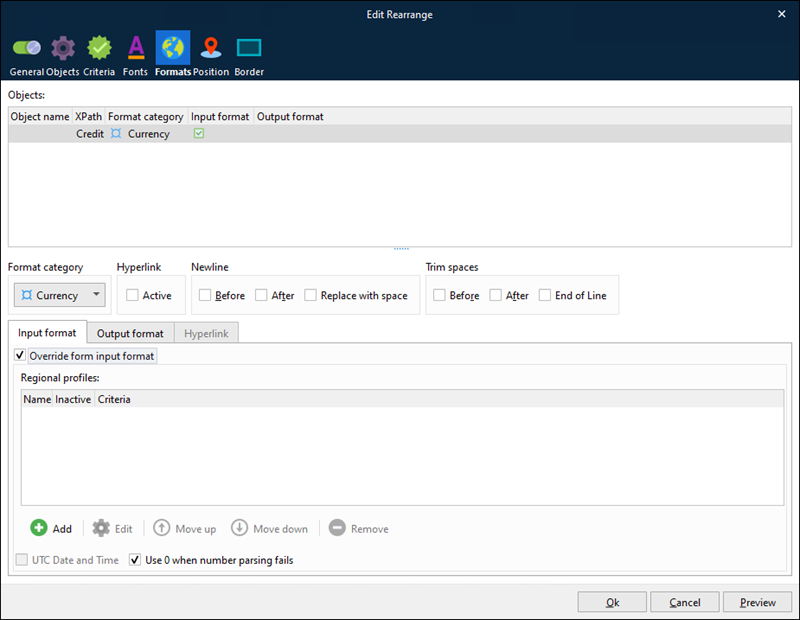
Task: Open the Border rectangle icon
Action: click(x=249, y=48)
